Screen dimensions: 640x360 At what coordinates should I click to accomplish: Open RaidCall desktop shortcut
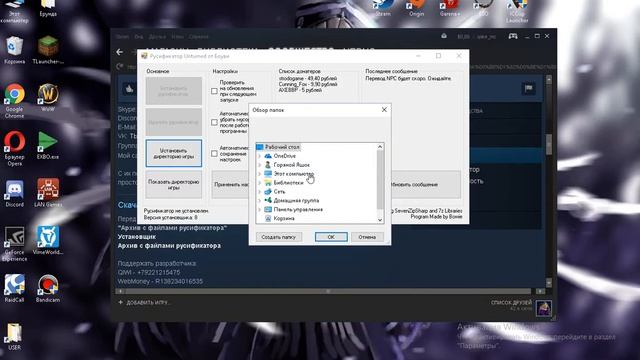15,288
